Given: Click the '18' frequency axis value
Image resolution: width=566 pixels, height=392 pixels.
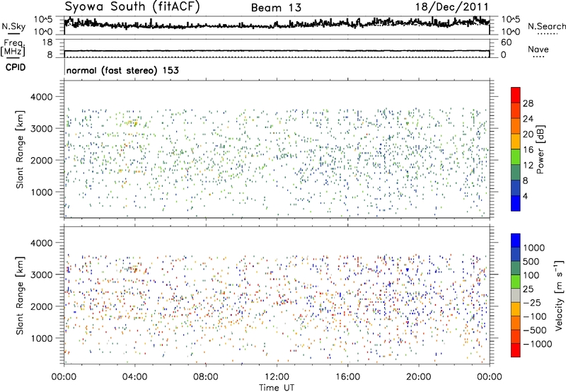Looking at the screenshot, I should [47, 42].
